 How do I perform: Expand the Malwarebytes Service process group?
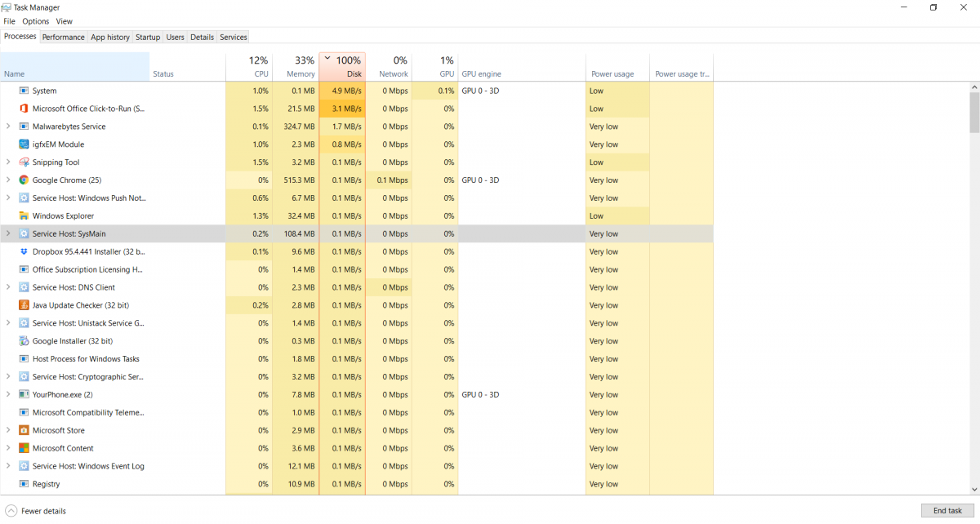8,127
